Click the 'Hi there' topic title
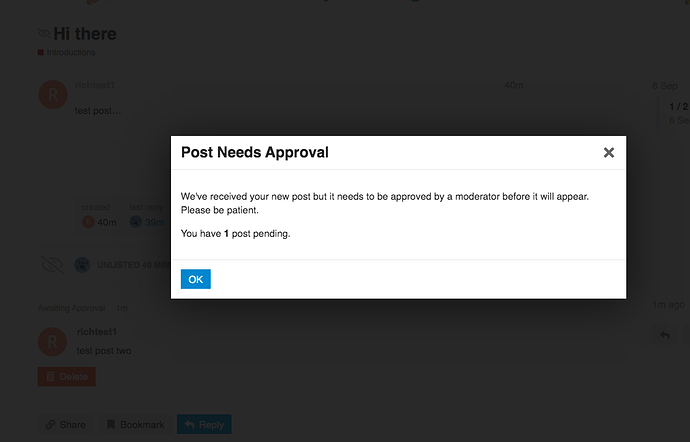The image size is (690, 442). [84, 33]
